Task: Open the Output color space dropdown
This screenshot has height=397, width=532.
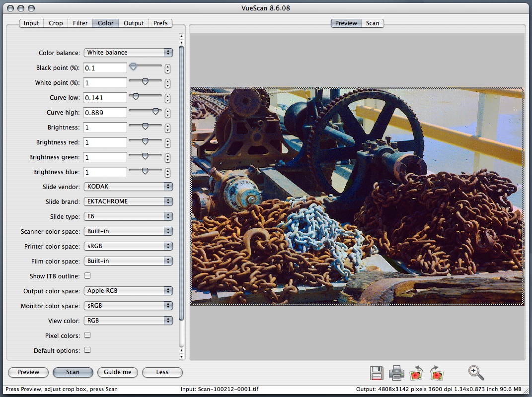Action: tap(128, 291)
